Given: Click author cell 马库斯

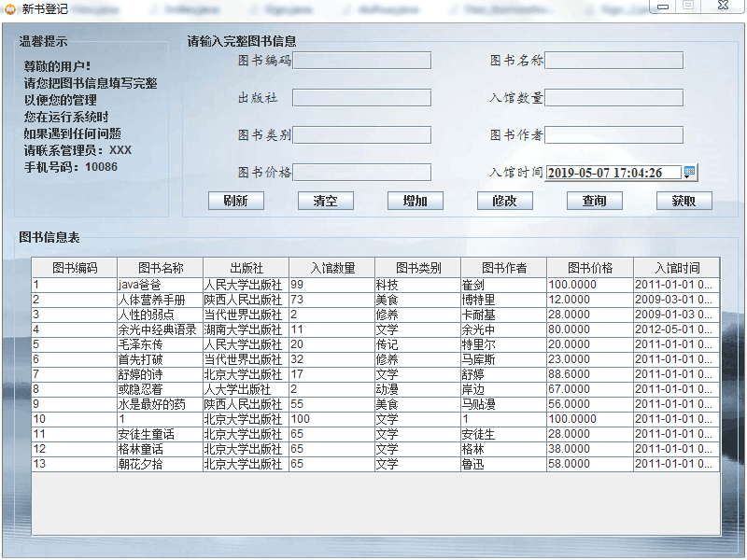Looking at the screenshot, I should coord(503,359).
